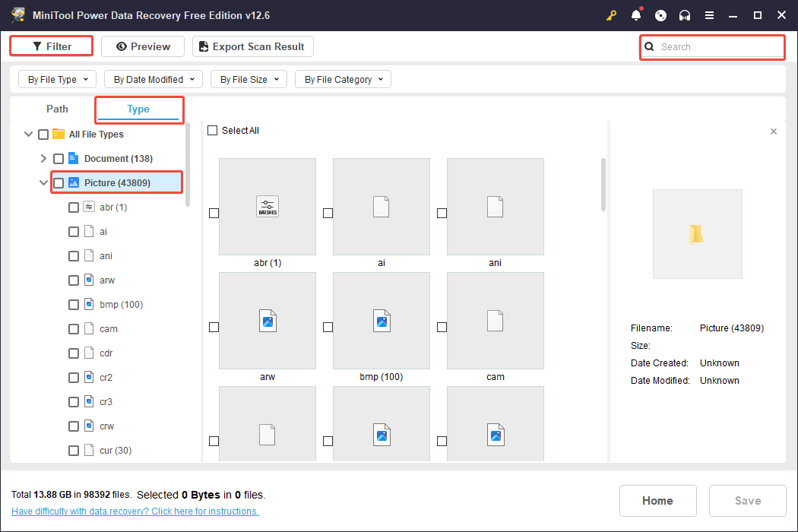Select the bmp (100) file type checkbox
This screenshot has height=532, width=798.
pyautogui.click(x=74, y=304)
